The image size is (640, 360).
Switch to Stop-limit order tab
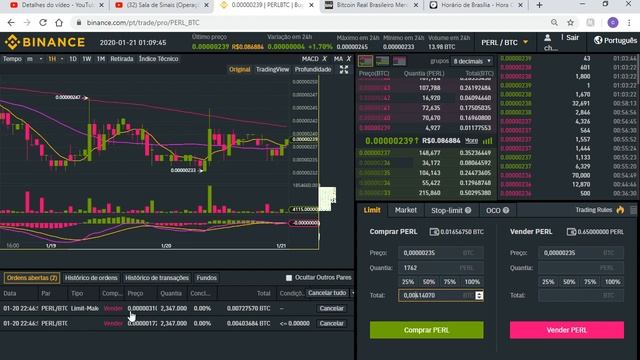click(447, 211)
